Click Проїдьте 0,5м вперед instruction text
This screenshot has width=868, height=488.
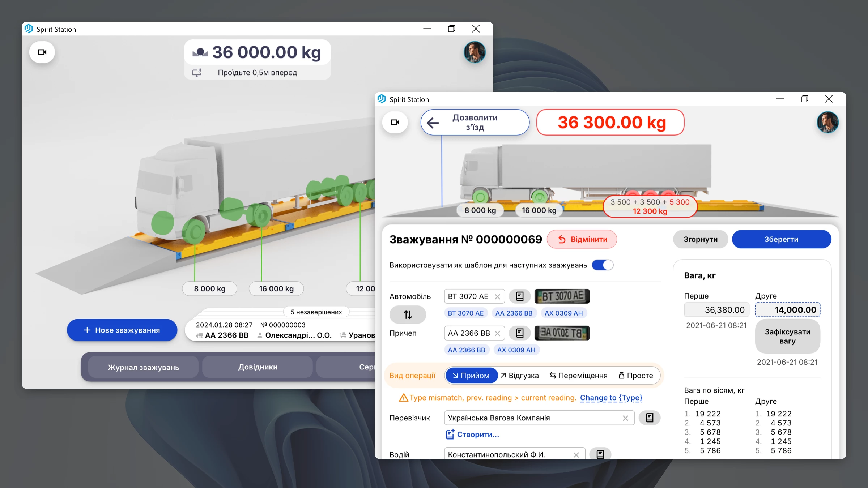click(x=257, y=73)
